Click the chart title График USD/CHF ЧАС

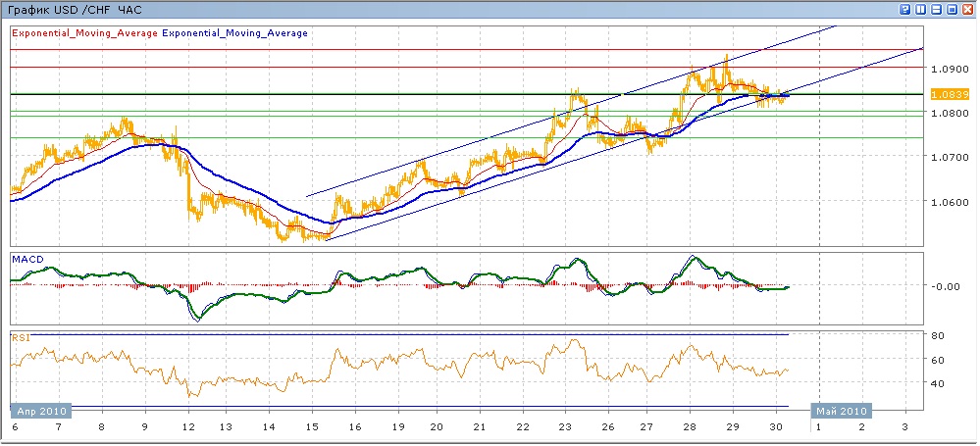tap(74, 9)
